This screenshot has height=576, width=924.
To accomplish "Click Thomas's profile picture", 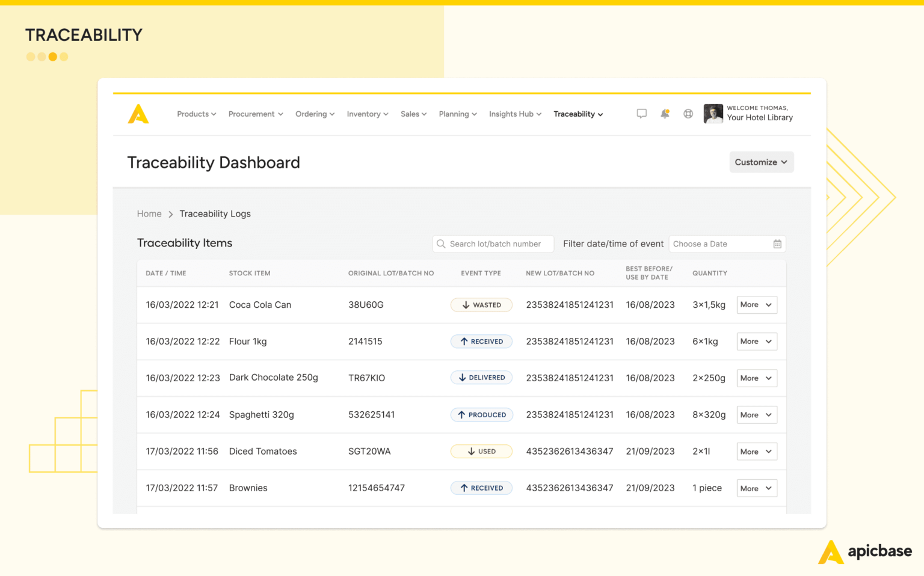I will tap(713, 113).
